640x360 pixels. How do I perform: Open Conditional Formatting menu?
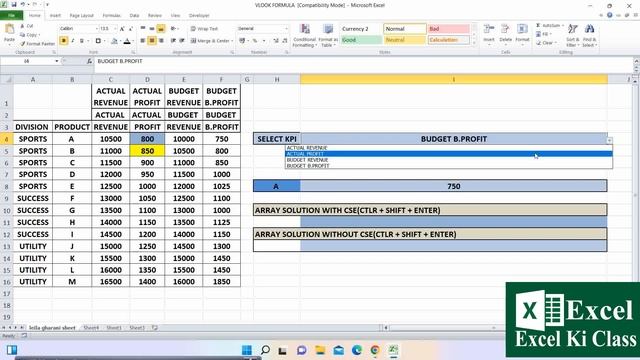point(304,36)
